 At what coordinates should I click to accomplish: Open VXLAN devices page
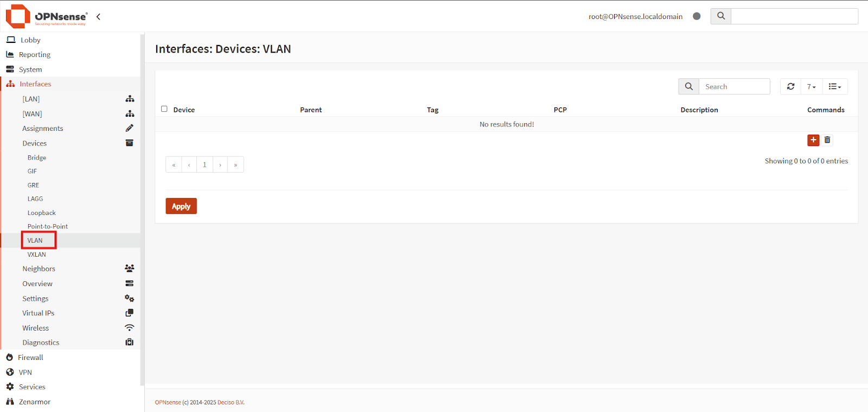(37, 255)
